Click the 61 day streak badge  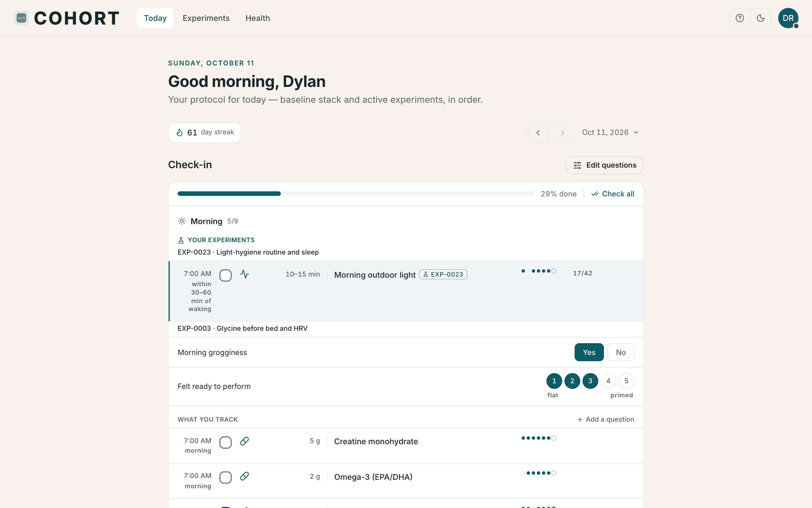point(204,132)
